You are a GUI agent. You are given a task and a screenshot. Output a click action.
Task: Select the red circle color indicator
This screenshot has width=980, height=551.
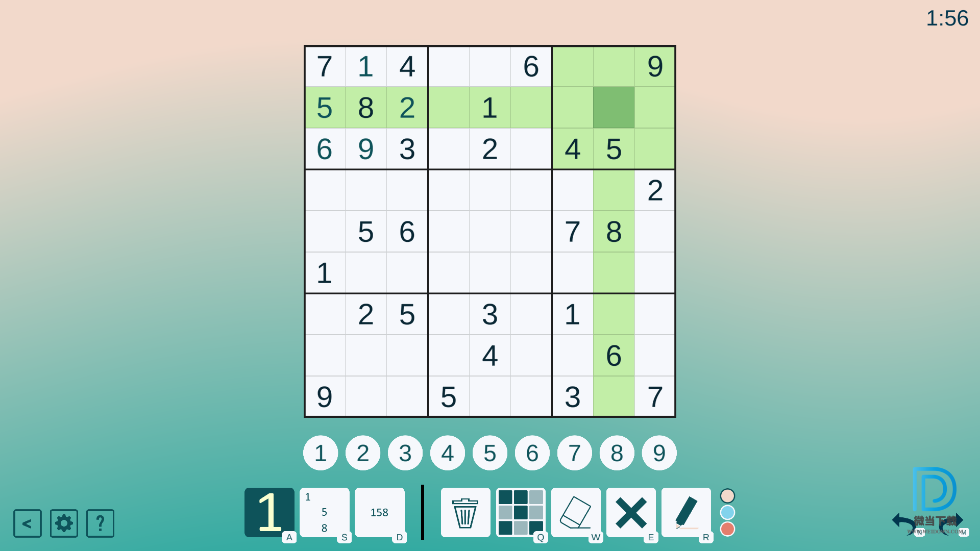729,531
